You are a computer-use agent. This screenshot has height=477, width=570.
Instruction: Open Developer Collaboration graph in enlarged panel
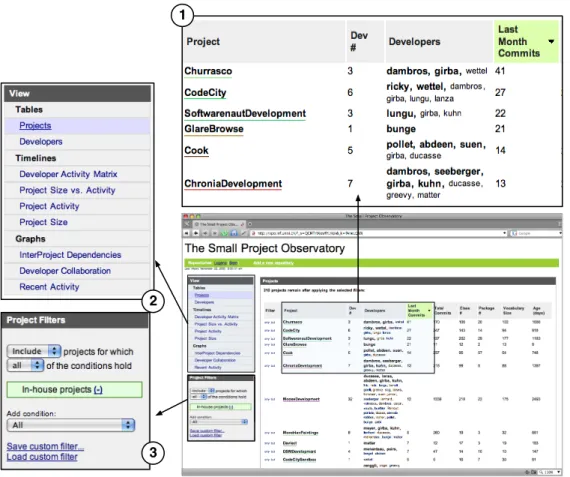pyautogui.click(x=65, y=271)
